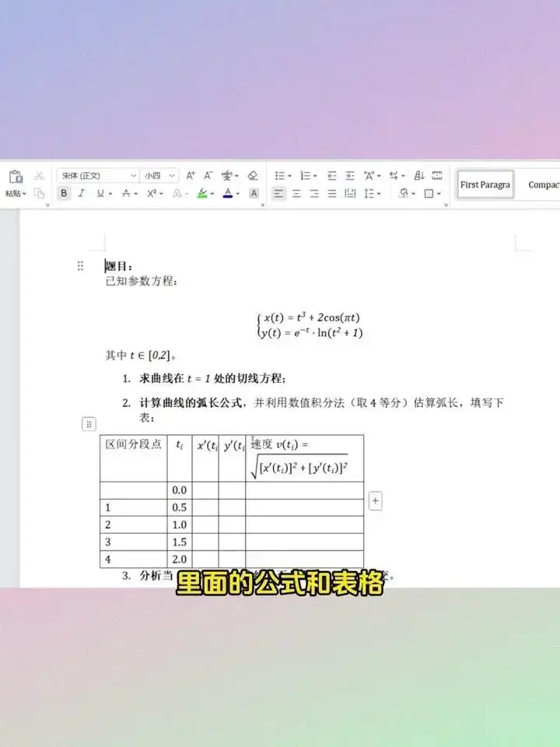560x747 pixels.
Task: Open the font color dropdown arrow
Action: (238, 194)
